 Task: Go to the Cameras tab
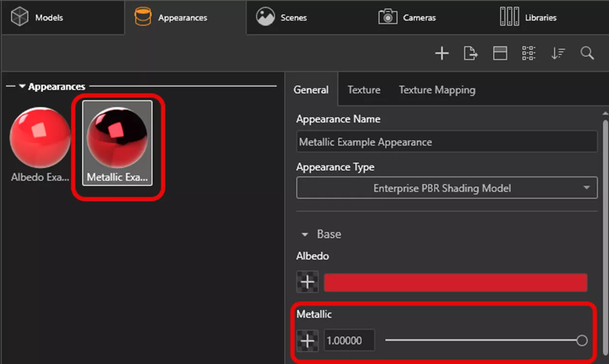coord(407,18)
